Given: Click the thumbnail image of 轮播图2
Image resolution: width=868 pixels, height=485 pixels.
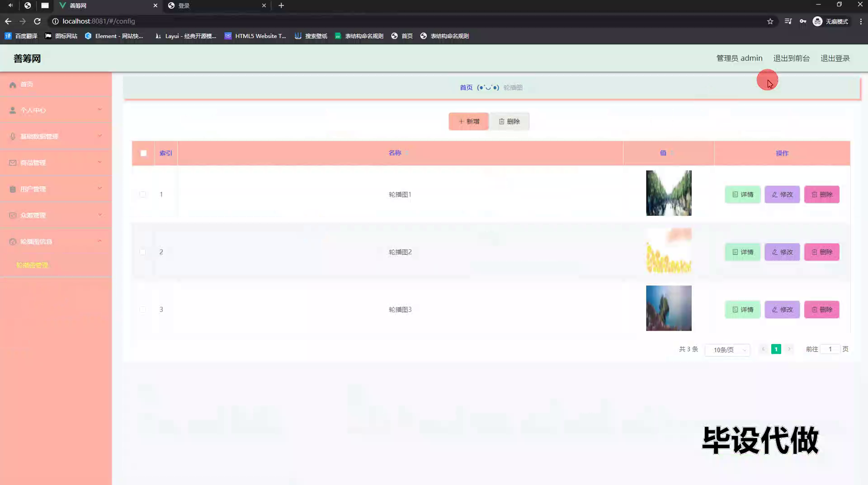Looking at the screenshot, I should (x=669, y=251).
